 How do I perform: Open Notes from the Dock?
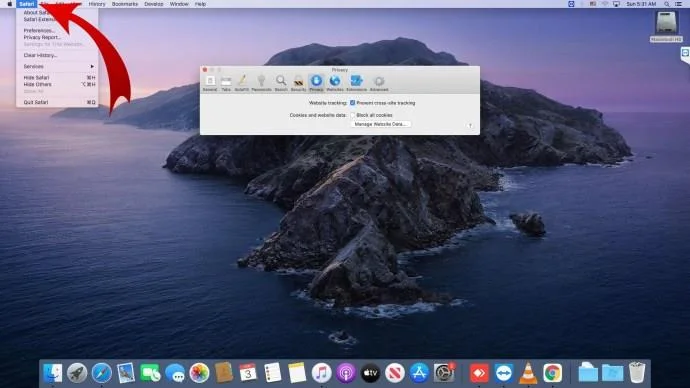point(297,373)
